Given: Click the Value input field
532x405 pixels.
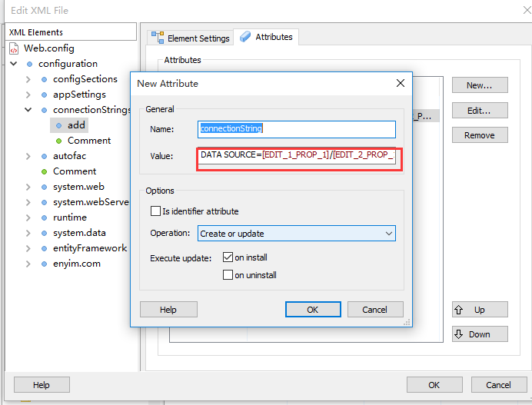Looking at the screenshot, I should pos(297,156).
